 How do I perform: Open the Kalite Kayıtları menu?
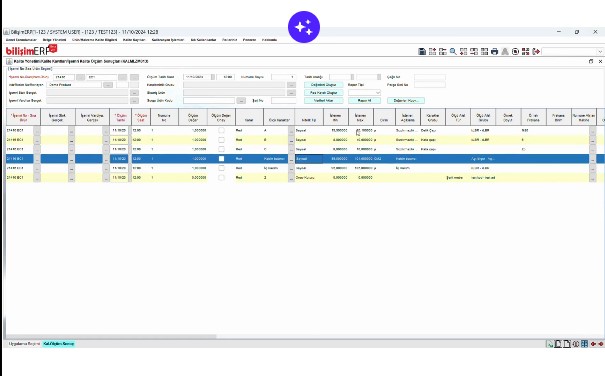tap(134, 40)
